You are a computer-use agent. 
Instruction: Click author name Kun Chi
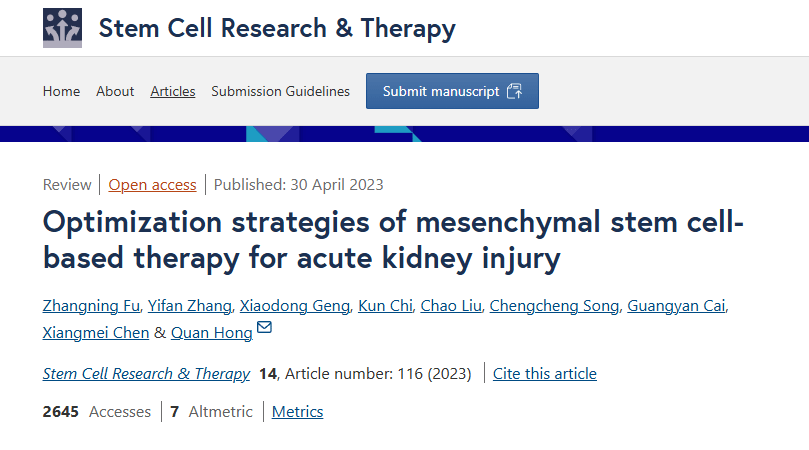[x=386, y=306]
